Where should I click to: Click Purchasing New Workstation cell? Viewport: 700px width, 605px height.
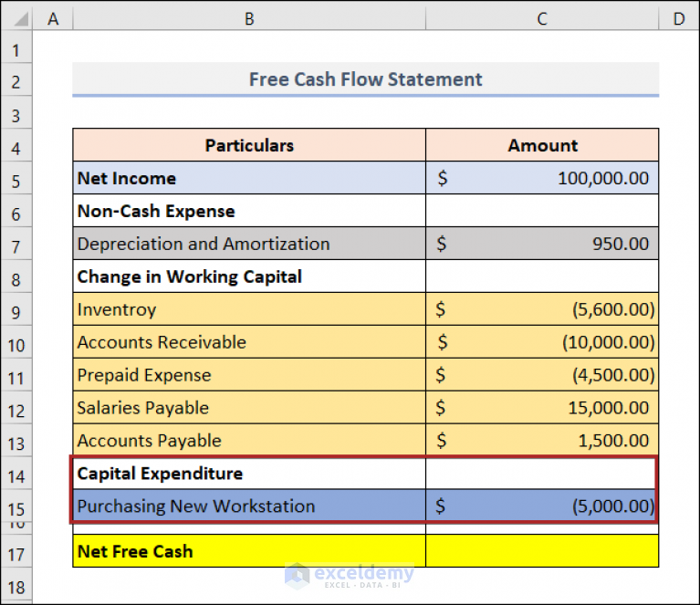249,506
